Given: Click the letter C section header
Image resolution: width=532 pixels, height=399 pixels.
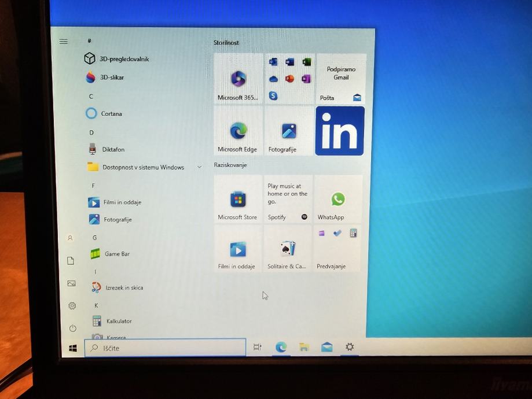Looking at the screenshot, I should (x=91, y=97).
